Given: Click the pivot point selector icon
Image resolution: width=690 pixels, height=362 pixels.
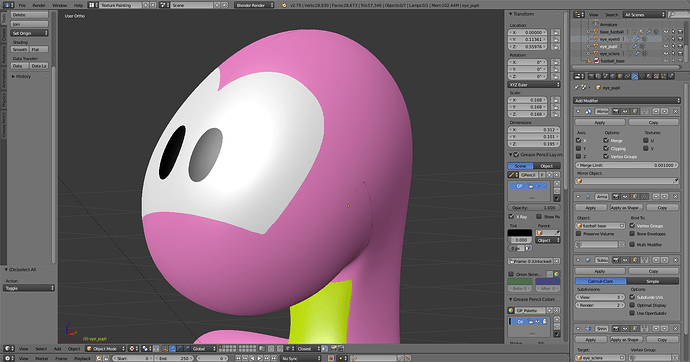Looking at the screenshot, I should tap(147, 348).
